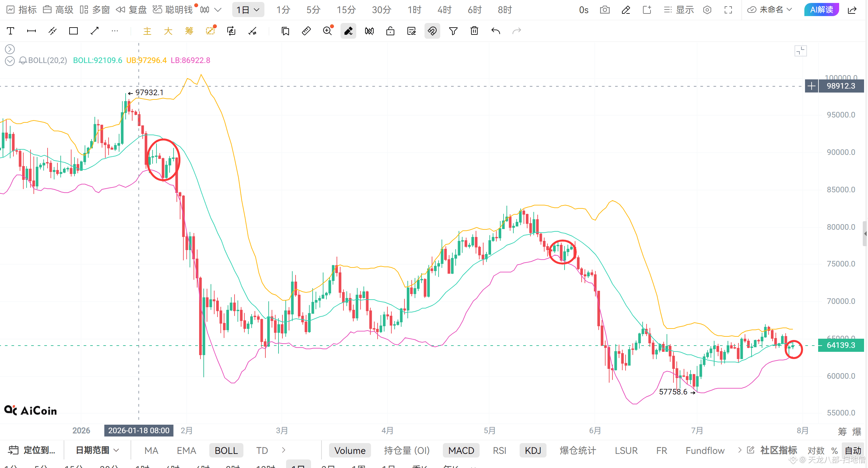Open chart settings hexagon icon
Image resolution: width=868 pixels, height=468 pixels.
click(x=707, y=10)
